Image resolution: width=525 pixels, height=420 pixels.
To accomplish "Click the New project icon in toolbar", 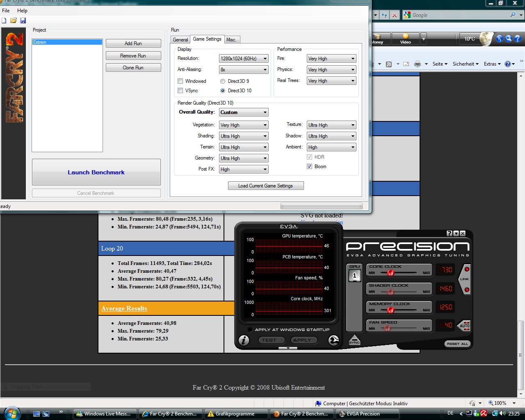I will 4,21.
